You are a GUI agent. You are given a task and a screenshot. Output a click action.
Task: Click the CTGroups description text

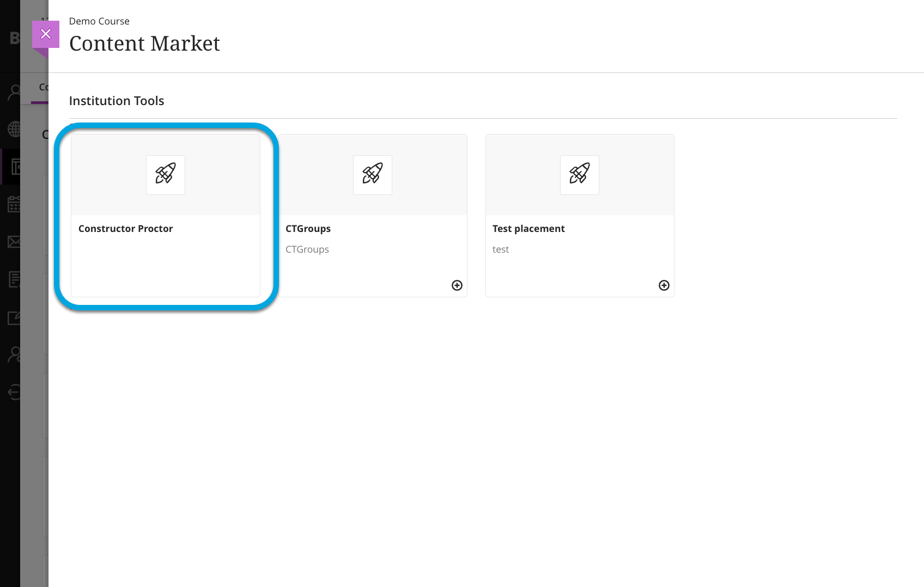coord(307,249)
